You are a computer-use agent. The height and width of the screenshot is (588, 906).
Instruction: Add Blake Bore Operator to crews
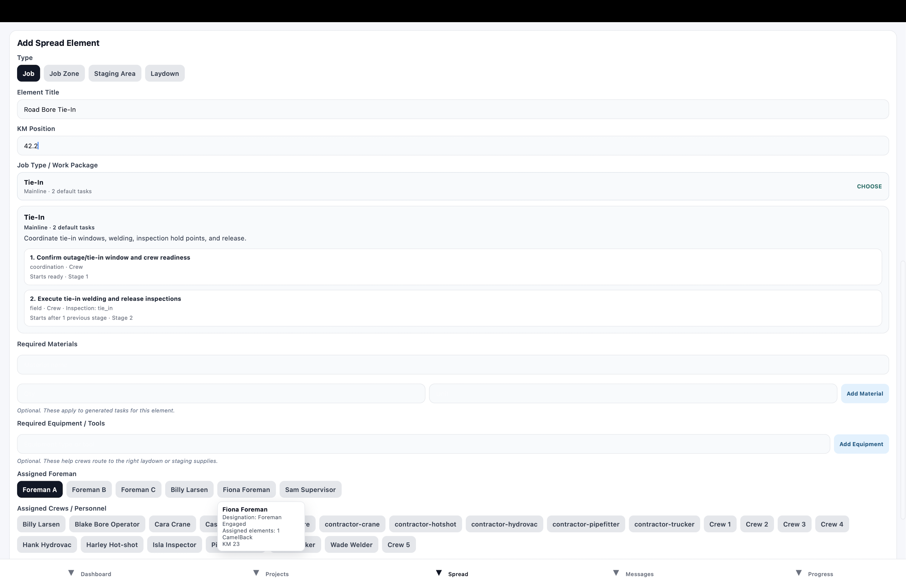click(107, 524)
